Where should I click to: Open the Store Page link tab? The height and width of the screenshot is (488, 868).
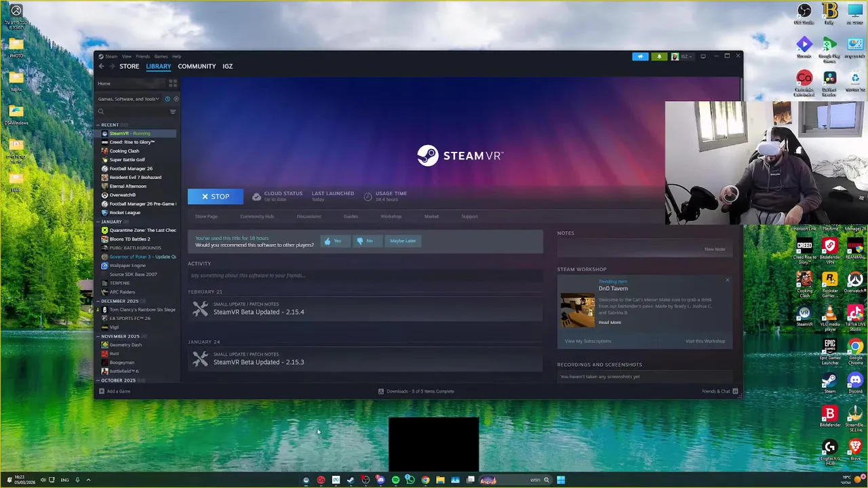(x=206, y=216)
